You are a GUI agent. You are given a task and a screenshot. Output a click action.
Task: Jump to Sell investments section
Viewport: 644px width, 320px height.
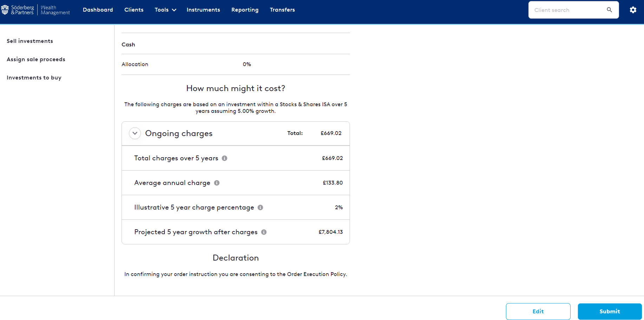click(30, 41)
